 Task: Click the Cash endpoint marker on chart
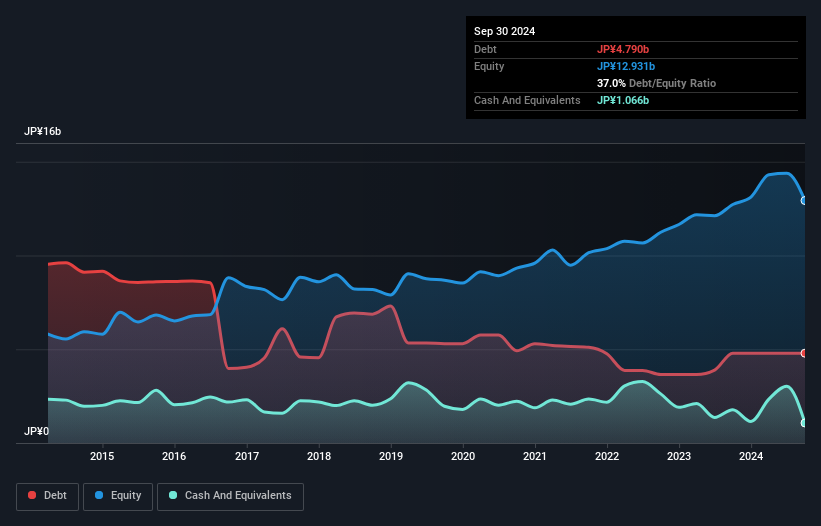point(804,423)
